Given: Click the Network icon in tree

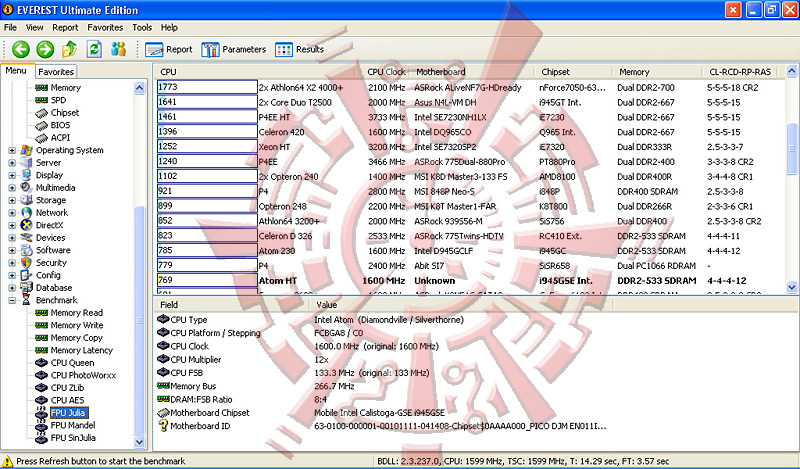Looking at the screenshot, I should pos(27,213).
